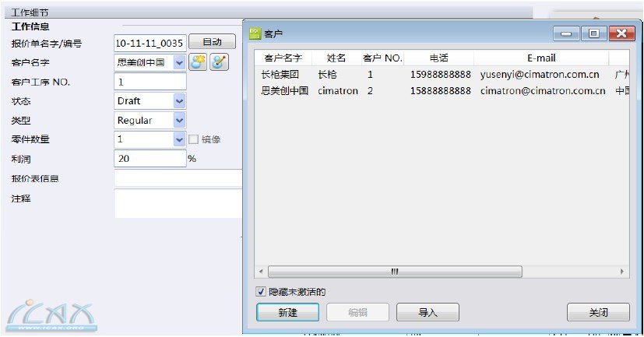Select the 思美创中国 customer row

[x=442, y=91]
